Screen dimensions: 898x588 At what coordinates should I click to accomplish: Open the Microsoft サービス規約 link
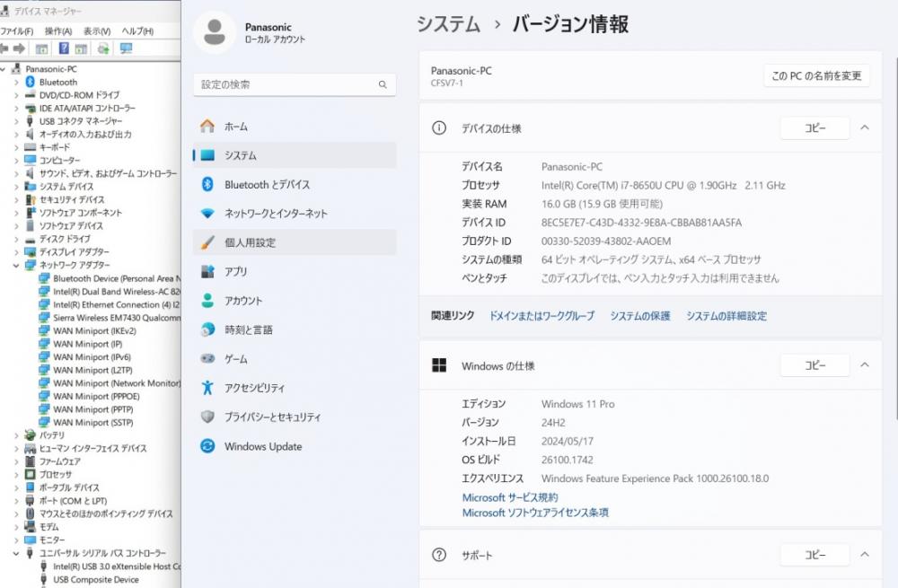tap(510, 497)
